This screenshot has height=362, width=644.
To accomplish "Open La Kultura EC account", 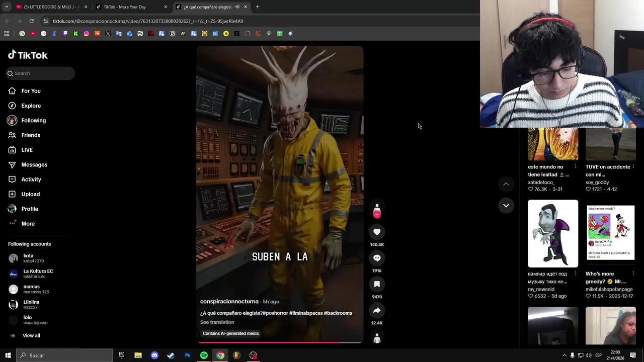I will click(x=37, y=274).
